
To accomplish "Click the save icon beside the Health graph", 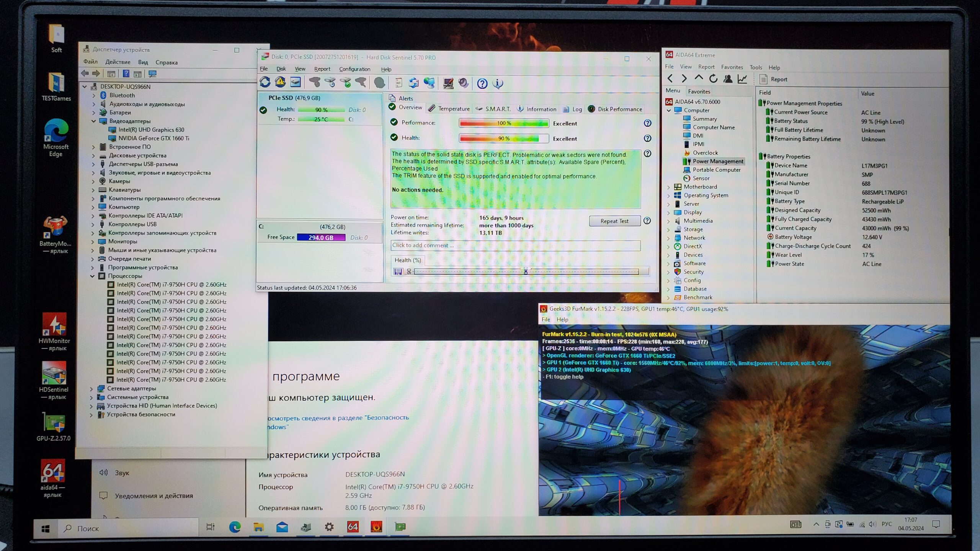I will tap(398, 272).
